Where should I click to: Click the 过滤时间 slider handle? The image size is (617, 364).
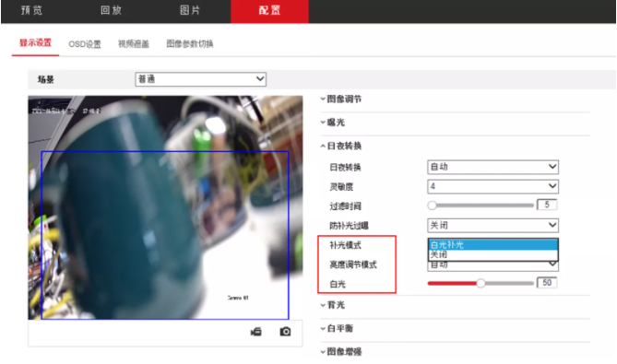pyautogui.click(x=432, y=205)
